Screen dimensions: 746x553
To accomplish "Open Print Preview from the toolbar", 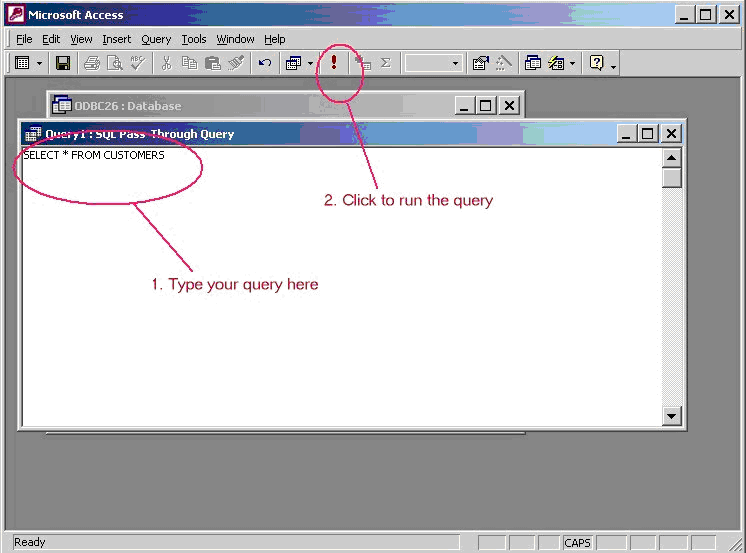I will click(x=115, y=63).
